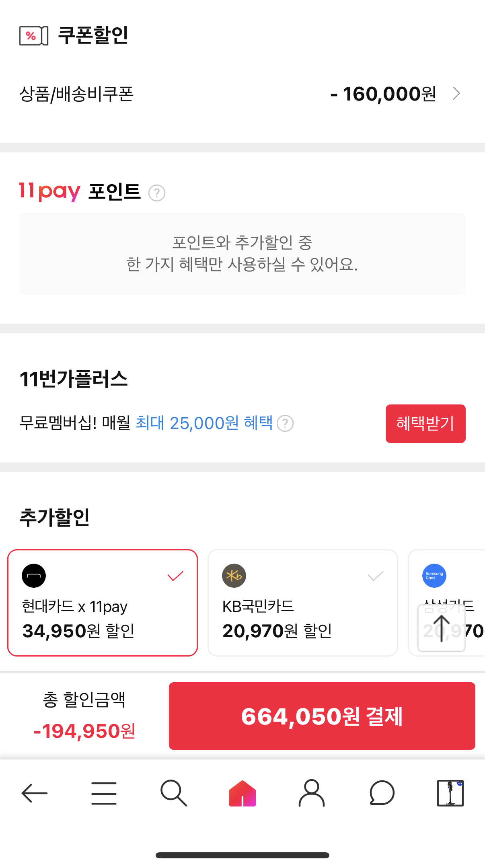Viewport: 485px width, 868px height.
Task: Click the 11번가플러스 benefit help icon
Action: [285, 423]
